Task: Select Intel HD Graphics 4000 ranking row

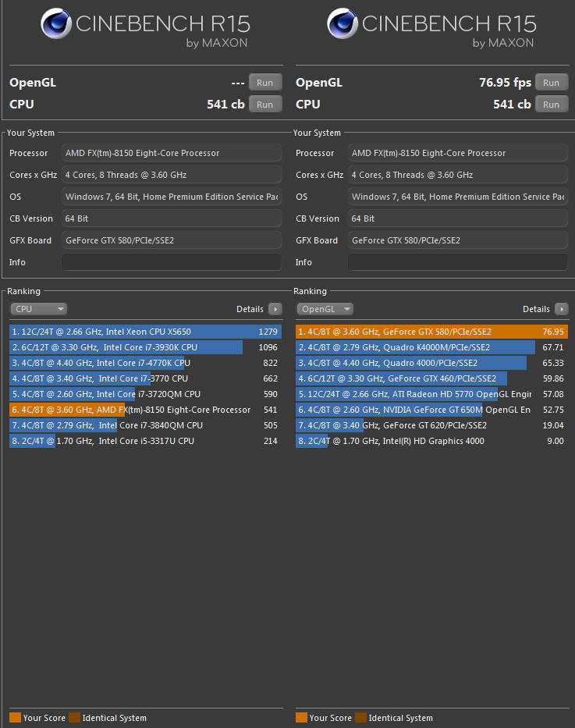Action: pos(431,441)
